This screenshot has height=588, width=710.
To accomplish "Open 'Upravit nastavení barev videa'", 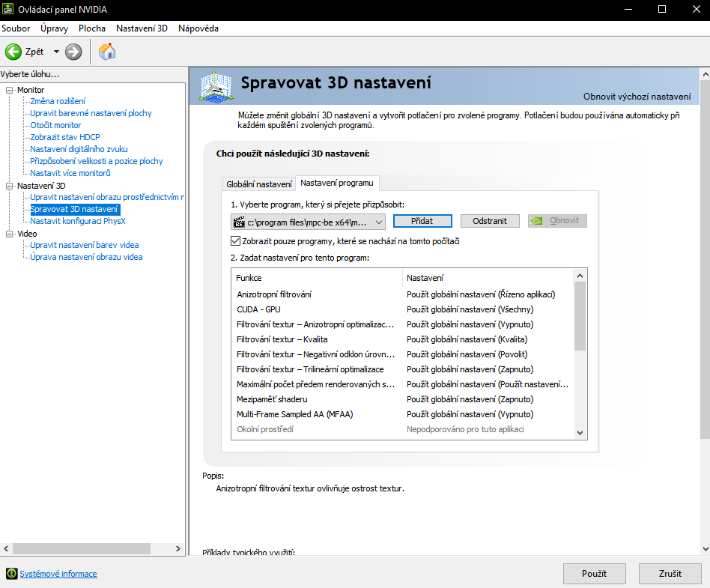I will 84,245.
